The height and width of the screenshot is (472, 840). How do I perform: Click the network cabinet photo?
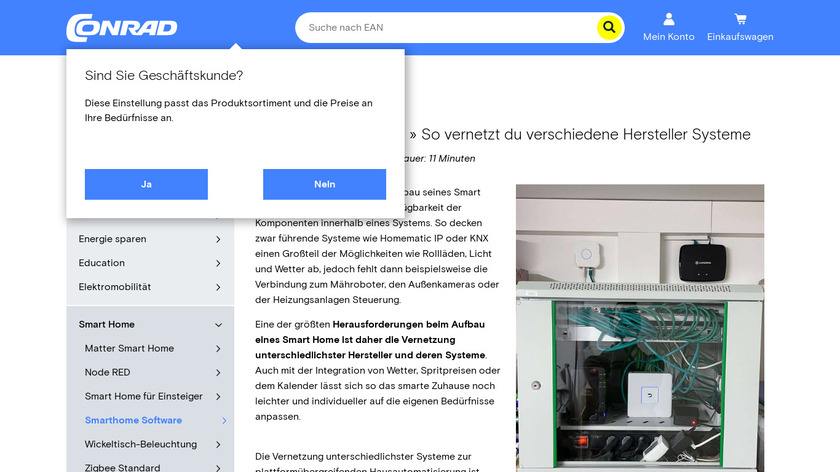[x=640, y=328]
